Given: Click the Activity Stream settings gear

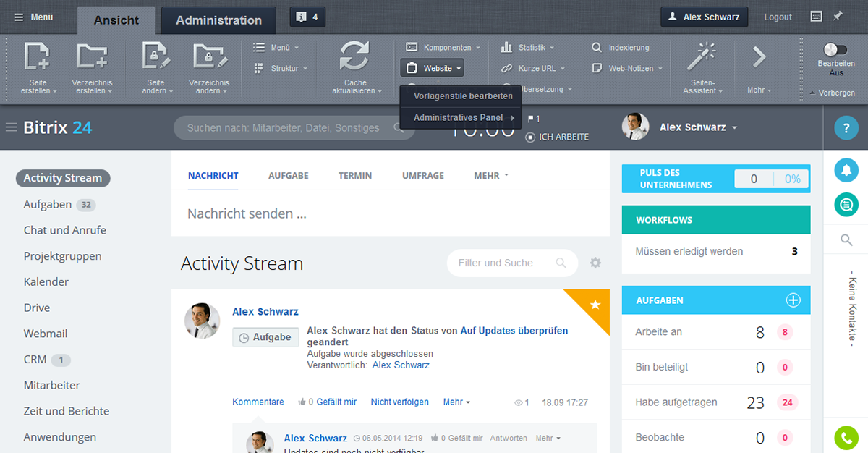Looking at the screenshot, I should tap(595, 263).
